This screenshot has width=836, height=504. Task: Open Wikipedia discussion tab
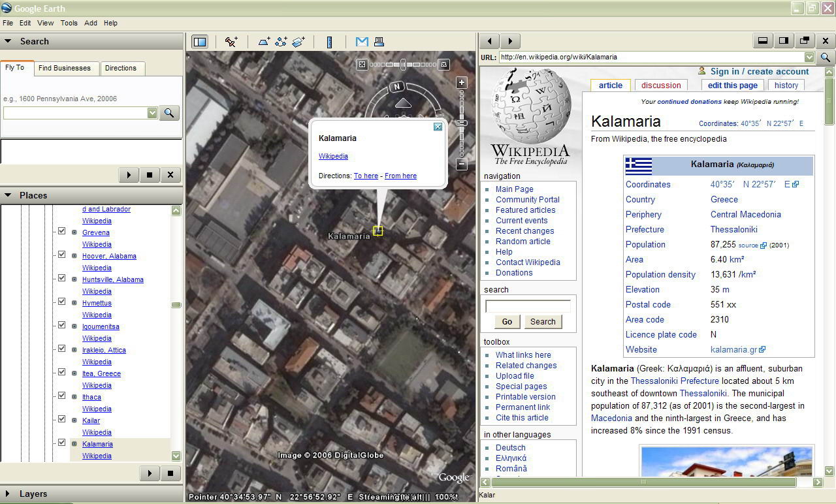tap(661, 86)
